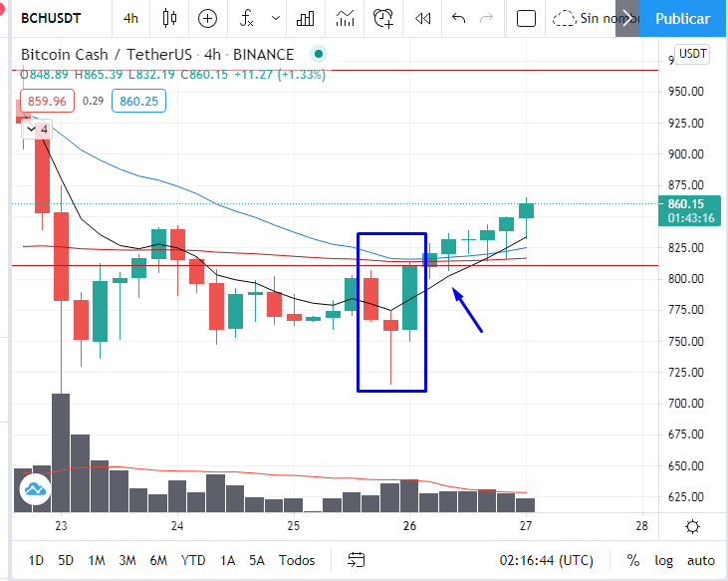Open the cloud save layout Sin nombre
728x581 pixels.
(x=584, y=18)
